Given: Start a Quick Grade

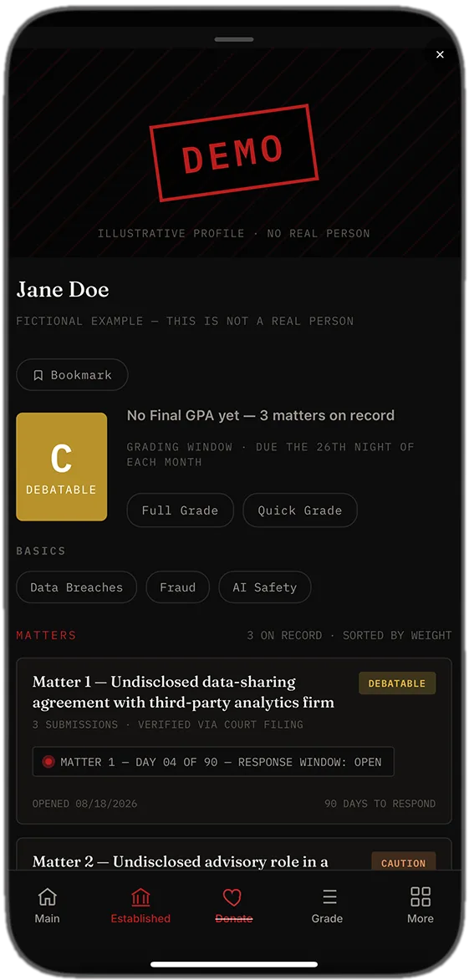Looking at the screenshot, I should tap(300, 510).
